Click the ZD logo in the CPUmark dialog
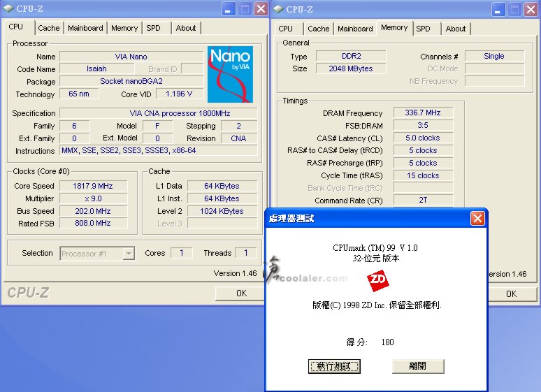The image size is (541, 392). [378, 281]
